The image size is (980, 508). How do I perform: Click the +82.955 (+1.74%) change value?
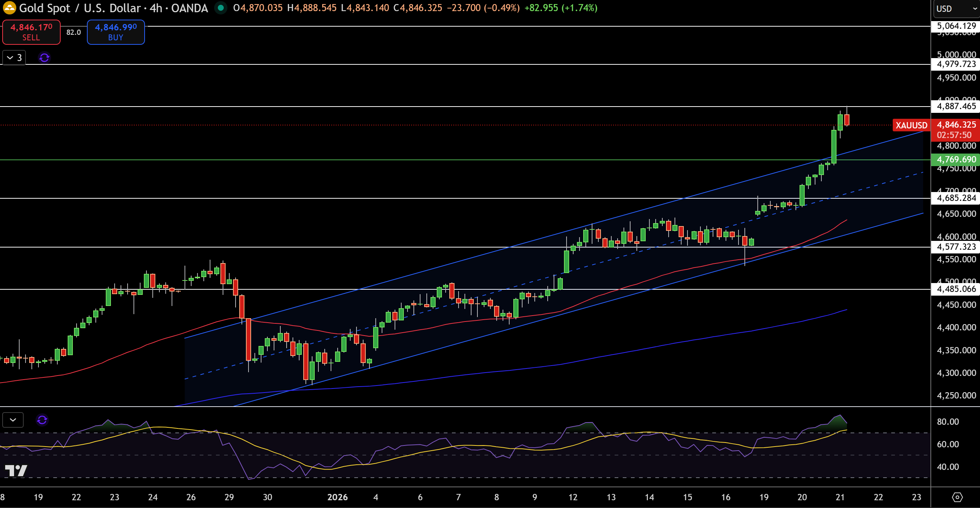coord(561,8)
